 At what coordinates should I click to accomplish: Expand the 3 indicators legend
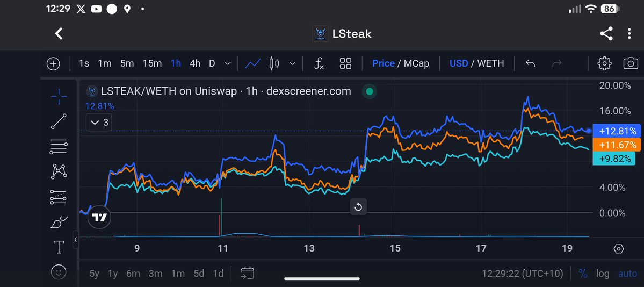[x=99, y=122]
